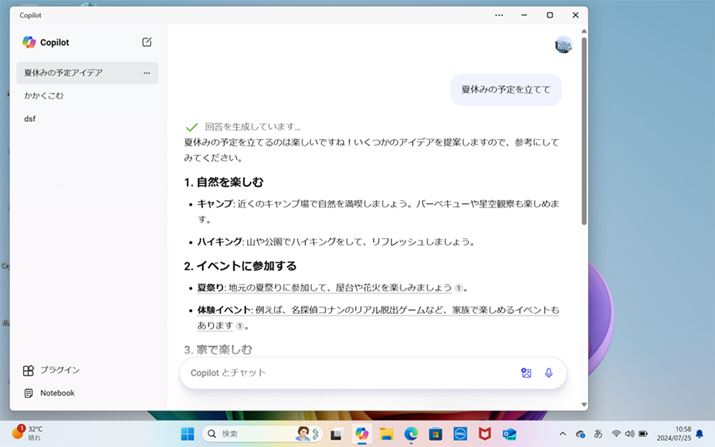Viewport: 715px width, 447px height.
Task: Open citation 1 after the 夏祭り bullet
Action: [x=458, y=288]
